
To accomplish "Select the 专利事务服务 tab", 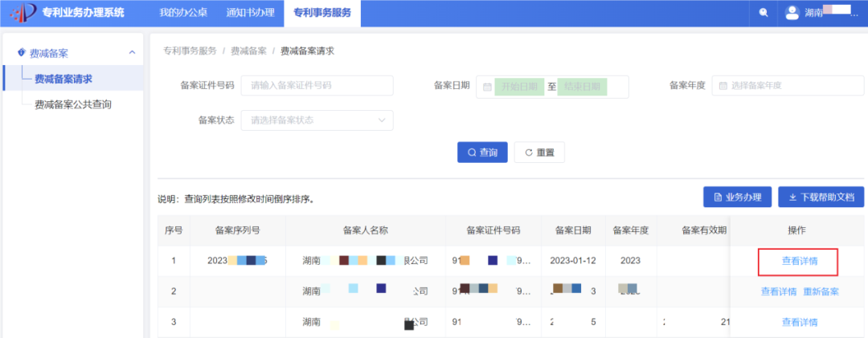I will 321,13.
